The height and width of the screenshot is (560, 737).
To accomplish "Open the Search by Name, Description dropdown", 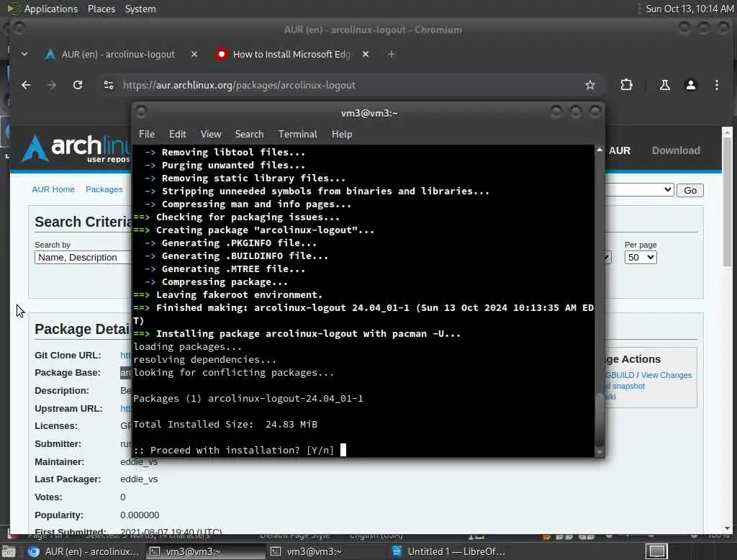I will coord(83,257).
